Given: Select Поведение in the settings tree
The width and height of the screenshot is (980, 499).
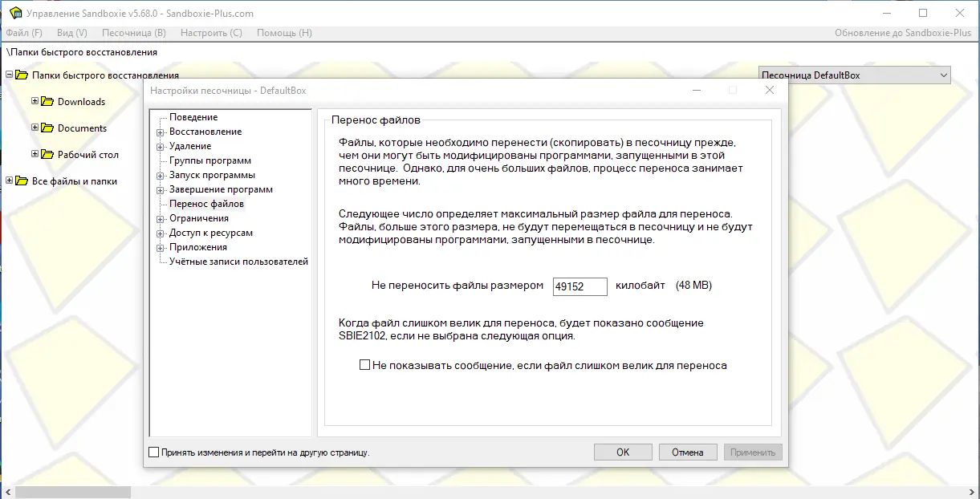Looking at the screenshot, I should [193, 117].
